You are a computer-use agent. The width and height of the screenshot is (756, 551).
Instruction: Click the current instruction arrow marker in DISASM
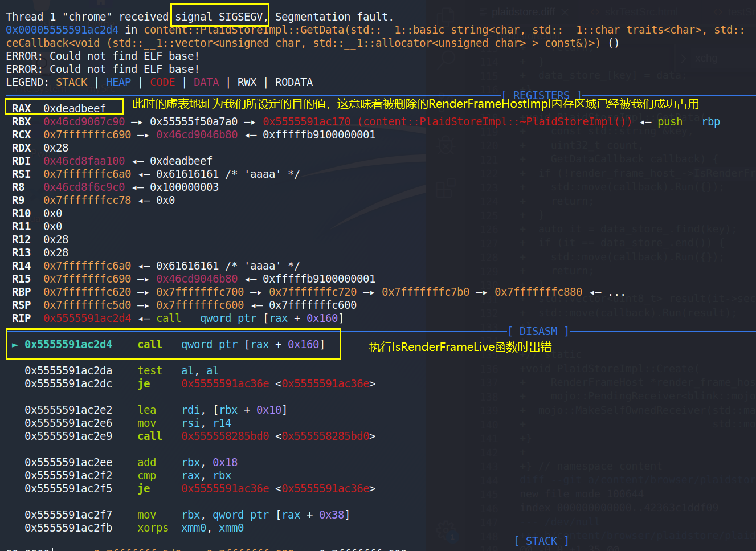click(x=15, y=345)
